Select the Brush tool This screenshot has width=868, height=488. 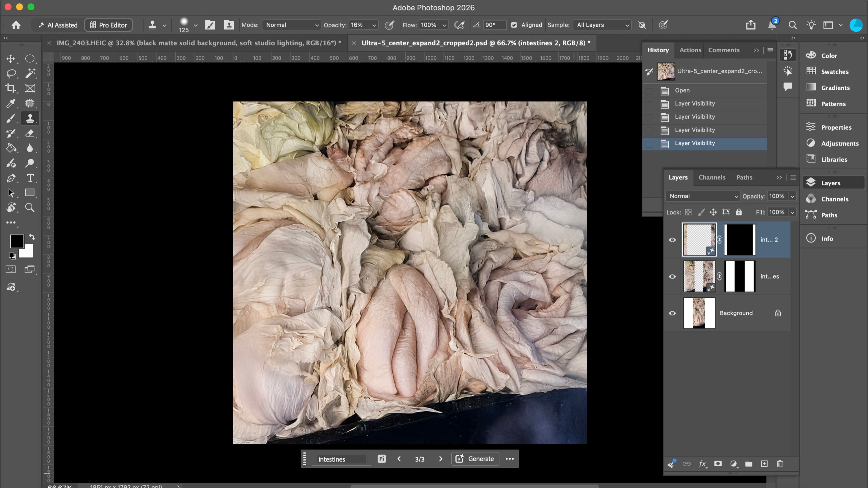pos(11,118)
